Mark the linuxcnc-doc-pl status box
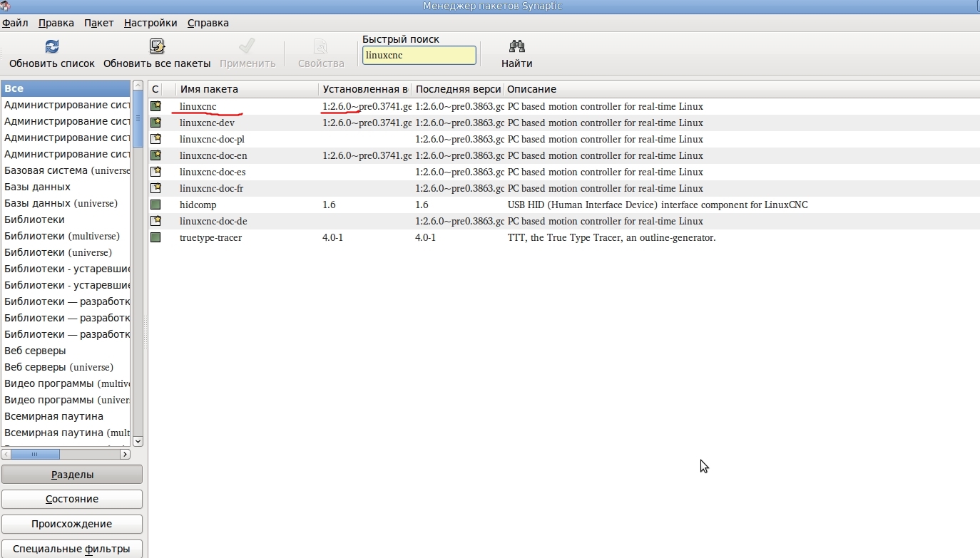 (155, 139)
